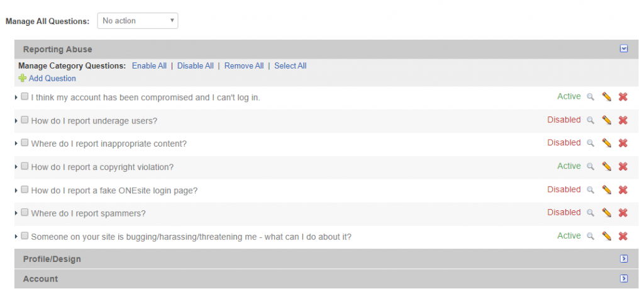Click the green plus Add Question icon
Viewport: 644px width, 289px height.
tap(22, 78)
